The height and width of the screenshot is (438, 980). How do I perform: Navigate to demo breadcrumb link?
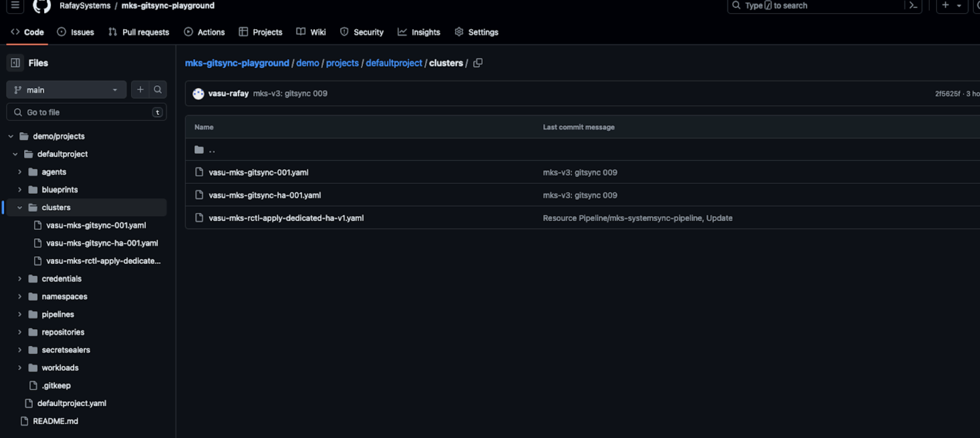tap(308, 63)
